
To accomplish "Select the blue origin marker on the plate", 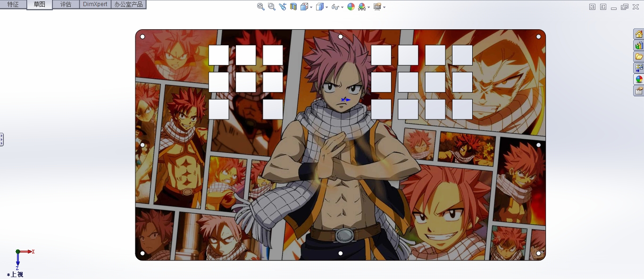I will click(345, 100).
